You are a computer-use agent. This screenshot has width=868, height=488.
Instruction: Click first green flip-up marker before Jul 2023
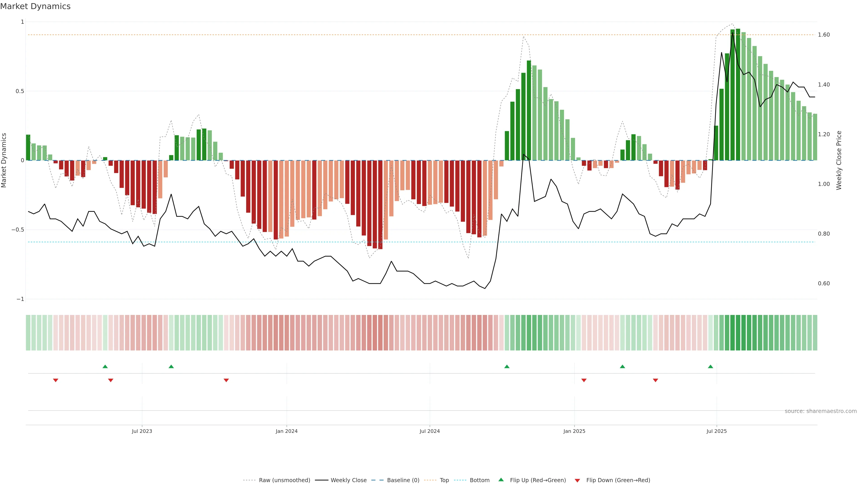click(105, 366)
